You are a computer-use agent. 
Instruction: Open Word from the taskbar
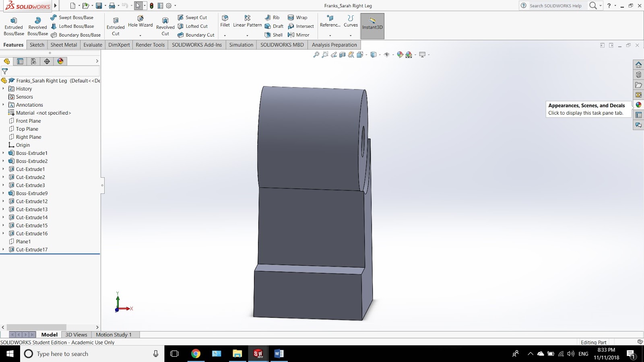click(x=279, y=354)
